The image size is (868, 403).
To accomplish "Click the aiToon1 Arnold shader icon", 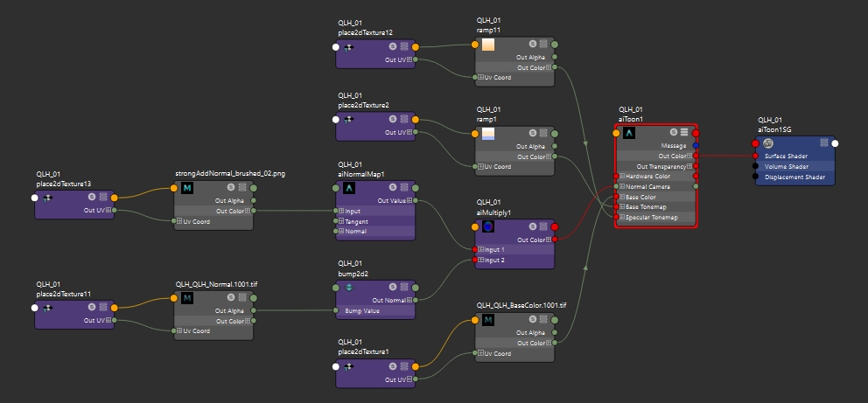I will coord(628,133).
